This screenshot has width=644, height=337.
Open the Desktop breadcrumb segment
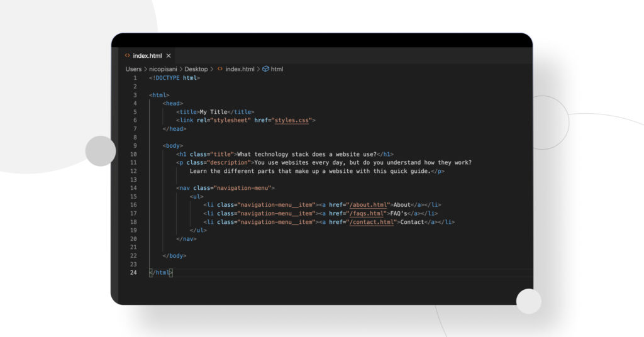pyautogui.click(x=196, y=69)
